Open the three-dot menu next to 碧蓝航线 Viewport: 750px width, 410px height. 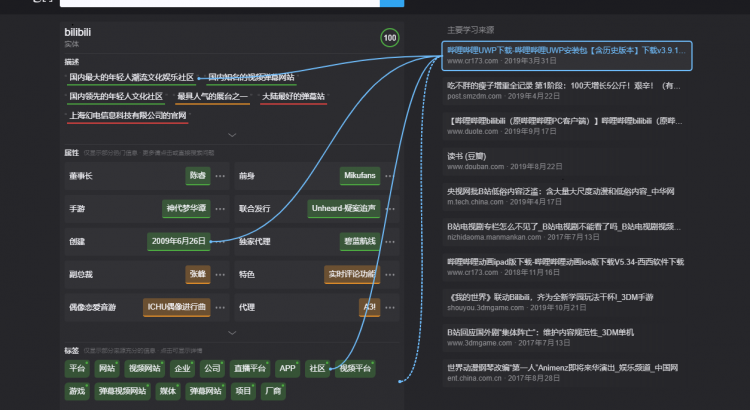tap(389, 241)
